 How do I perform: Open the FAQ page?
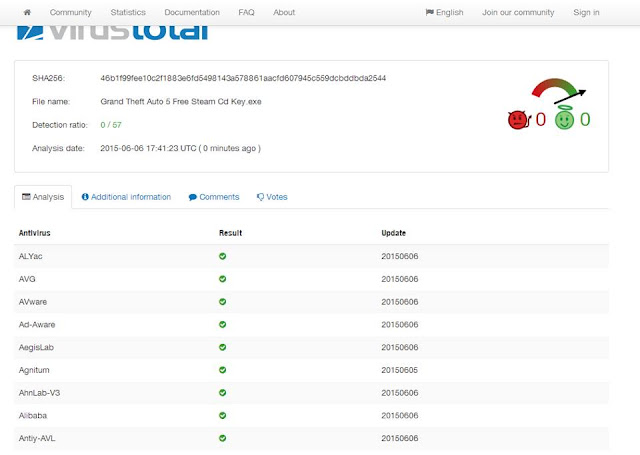coord(247,12)
